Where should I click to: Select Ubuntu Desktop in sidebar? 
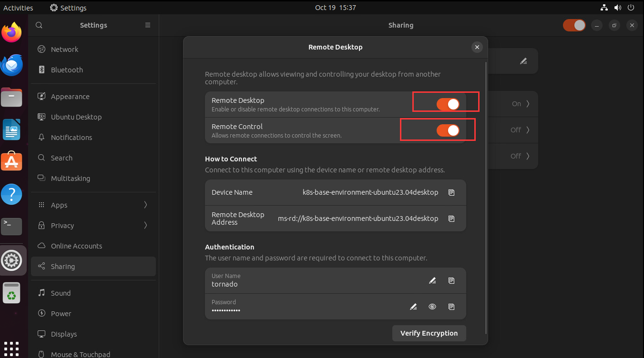[x=93, y=117]
